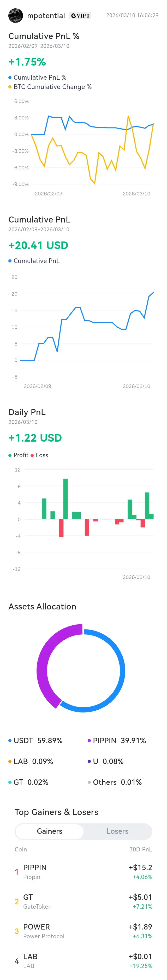
Task: Toggle the BTC Cumulative Change % legend
Action: pos(50,87)
